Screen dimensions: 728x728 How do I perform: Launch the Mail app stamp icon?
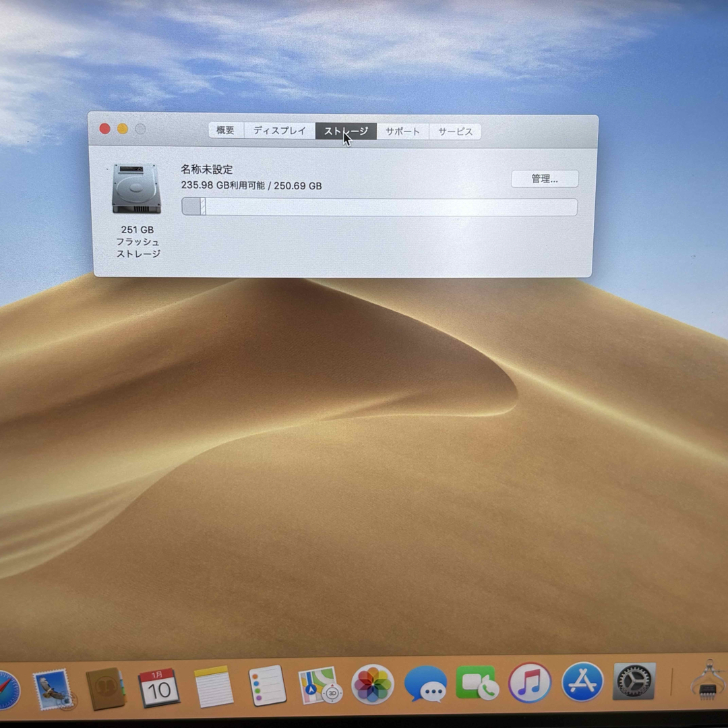53,689
